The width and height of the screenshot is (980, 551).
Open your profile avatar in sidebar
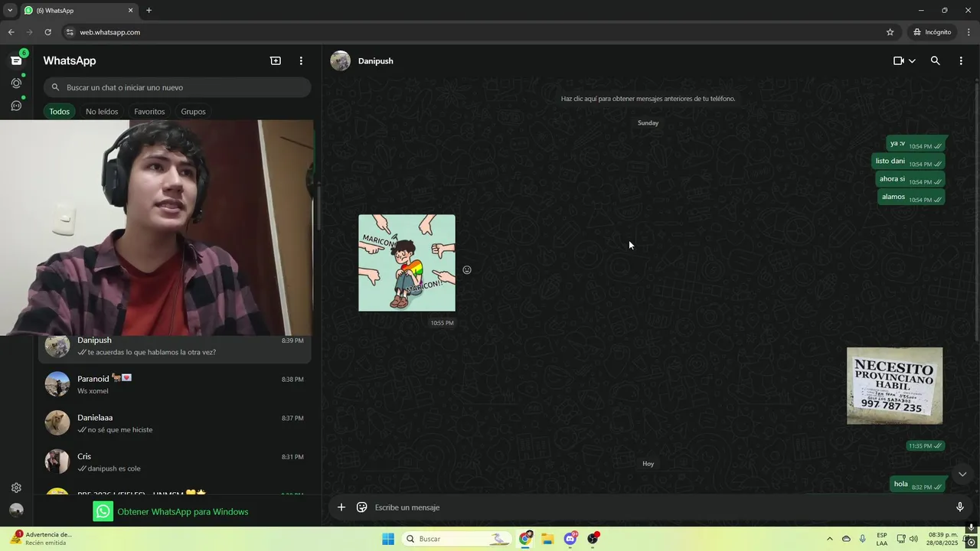(x=16, y=510)
